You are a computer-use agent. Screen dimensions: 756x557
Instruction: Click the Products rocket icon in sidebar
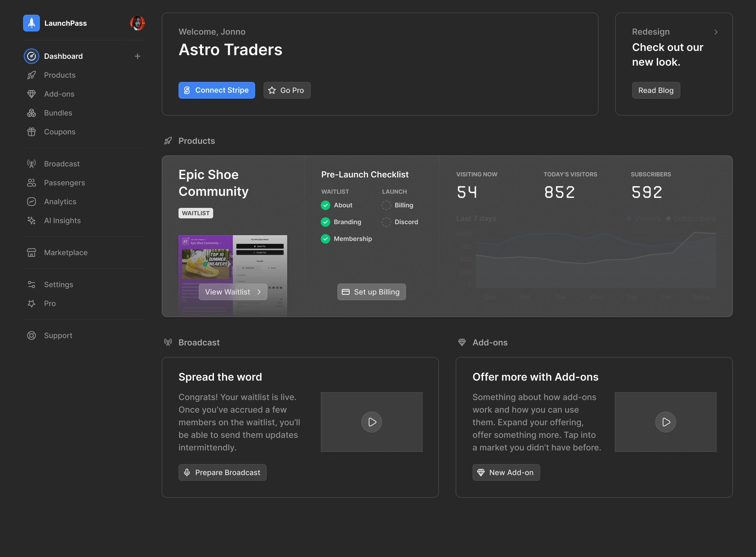[x=31, y=75]
